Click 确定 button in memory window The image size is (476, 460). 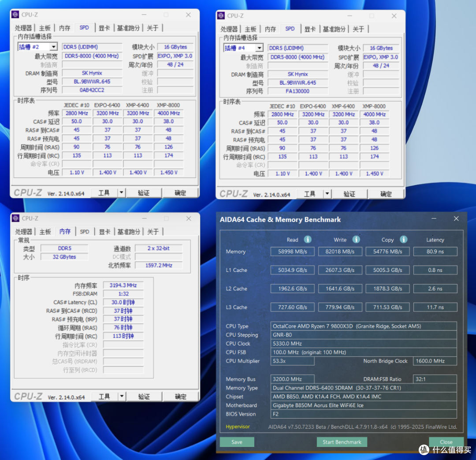(181, 396)
